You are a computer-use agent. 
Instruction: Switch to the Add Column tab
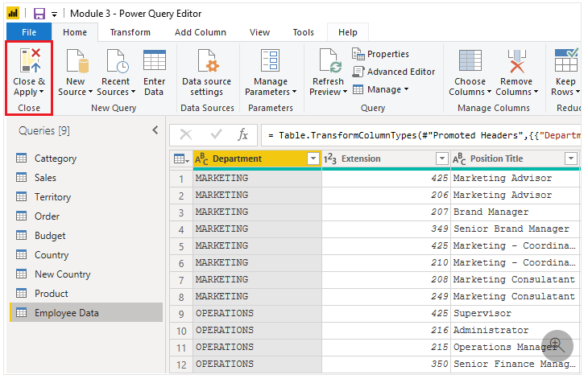click(201, 32)
